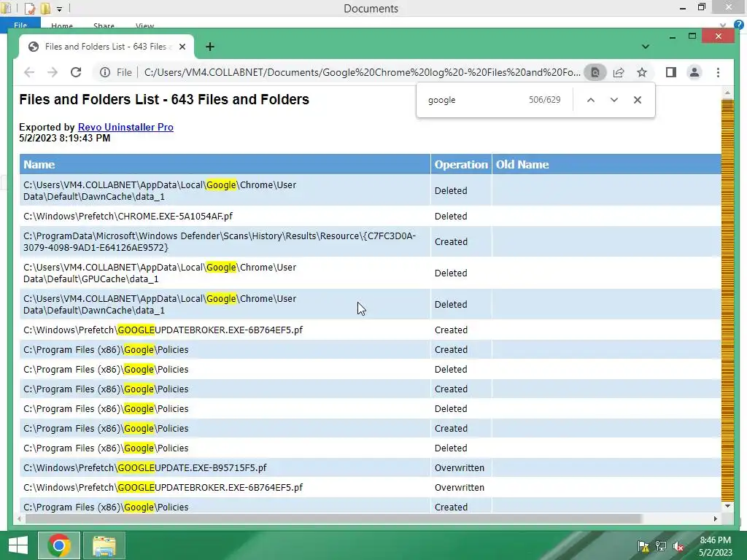Screen dimensions: 747x560
Task: Expand the tab search chevron
Action: [646, 47]
